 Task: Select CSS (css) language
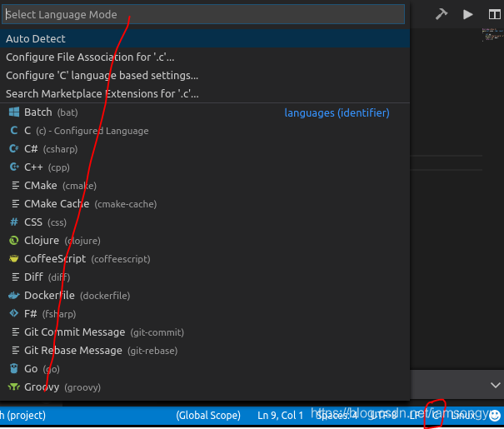point(205,222)
